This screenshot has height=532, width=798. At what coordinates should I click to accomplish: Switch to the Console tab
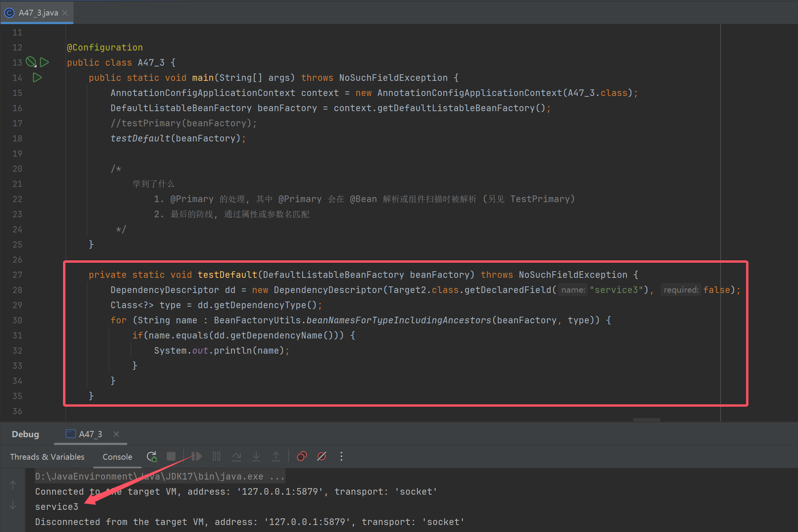pos(117,457)
